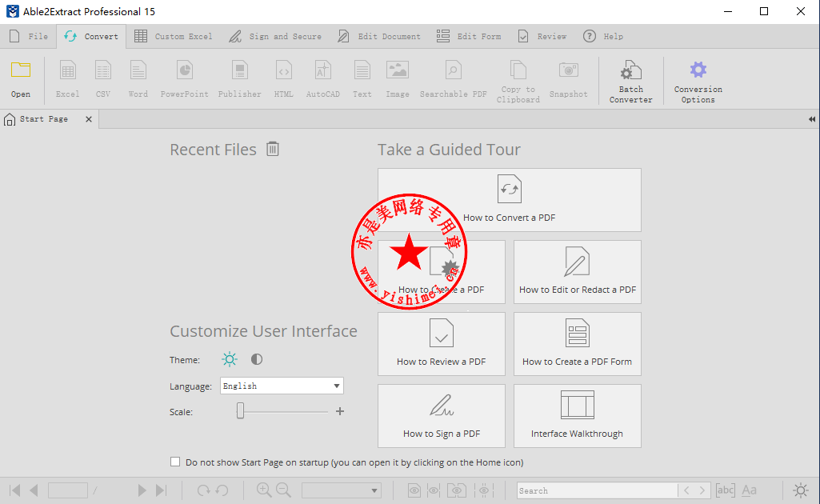
Task: Close the Start Page tab
Action: [89, 119]
